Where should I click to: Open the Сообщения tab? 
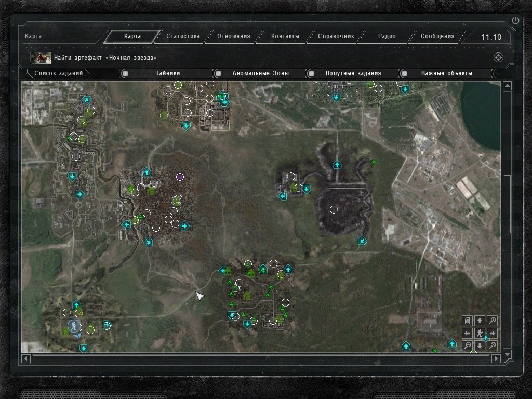[437, 36]
